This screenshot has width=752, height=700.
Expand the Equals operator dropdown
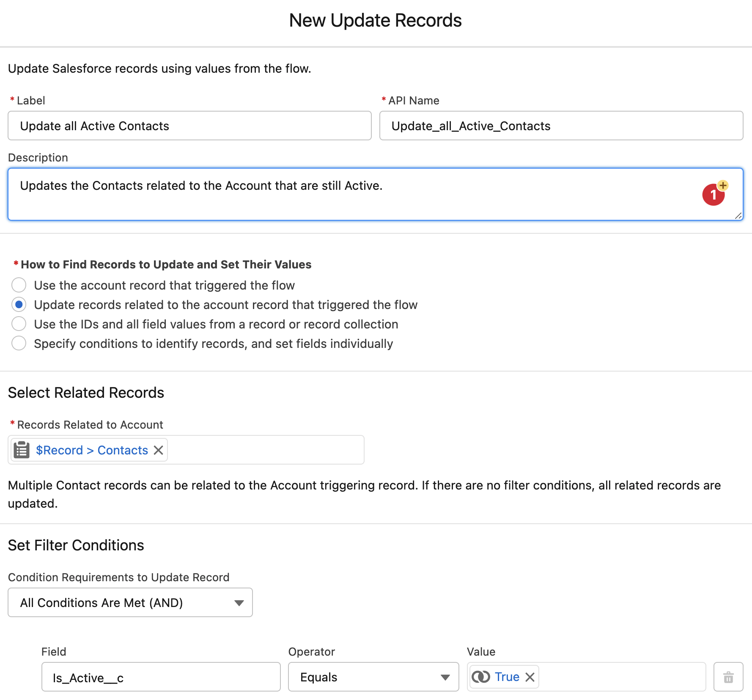[x=373, y=677]
